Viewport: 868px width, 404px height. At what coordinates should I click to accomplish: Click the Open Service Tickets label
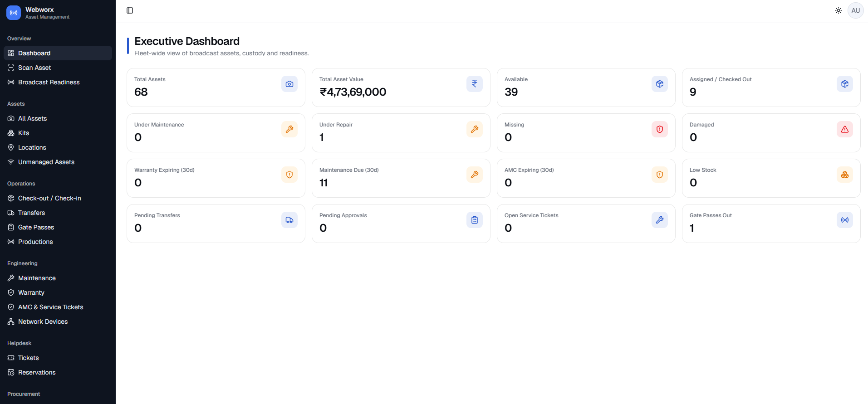[531, 215]
